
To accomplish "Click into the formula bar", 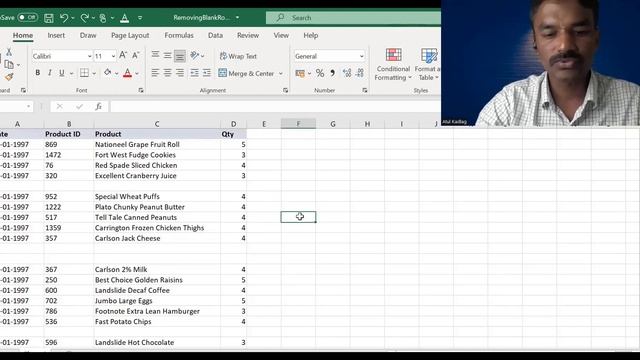I will point(275,107).
